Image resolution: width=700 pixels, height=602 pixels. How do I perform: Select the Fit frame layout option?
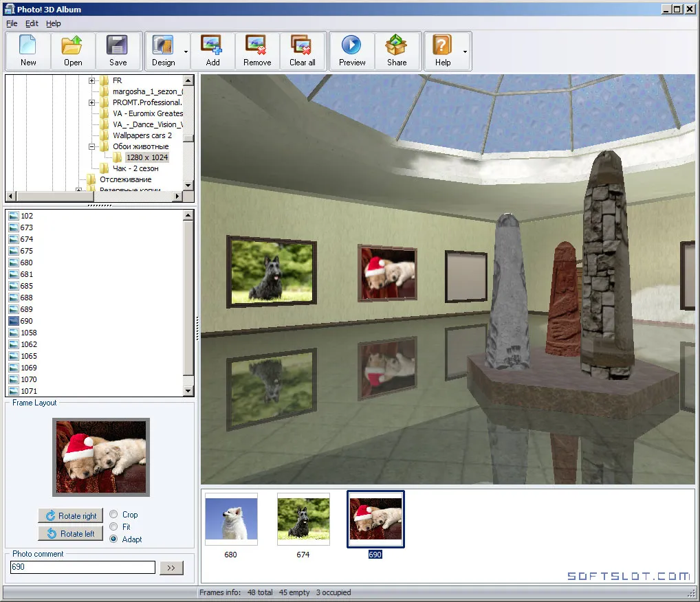[x=113, y=526]
